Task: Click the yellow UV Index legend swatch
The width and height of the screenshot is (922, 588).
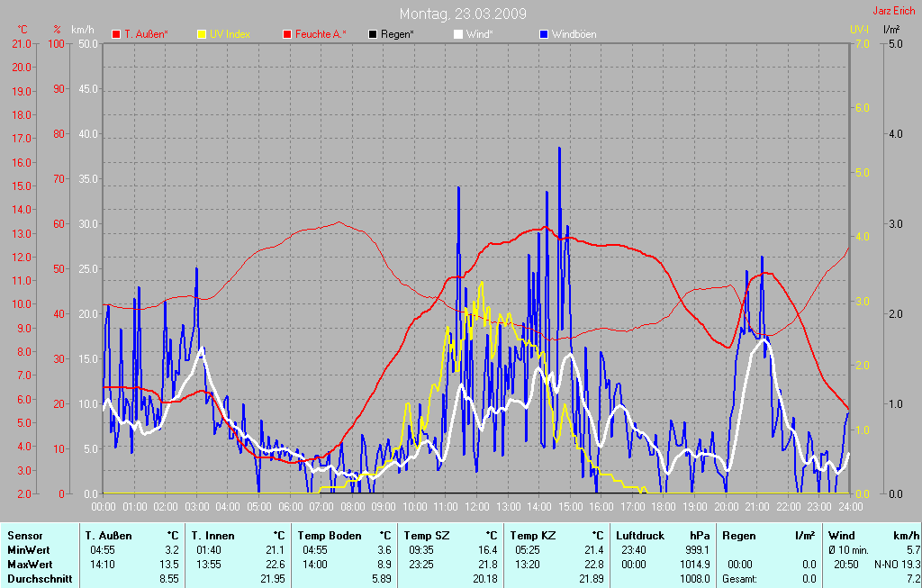Action: pos(202,34)
